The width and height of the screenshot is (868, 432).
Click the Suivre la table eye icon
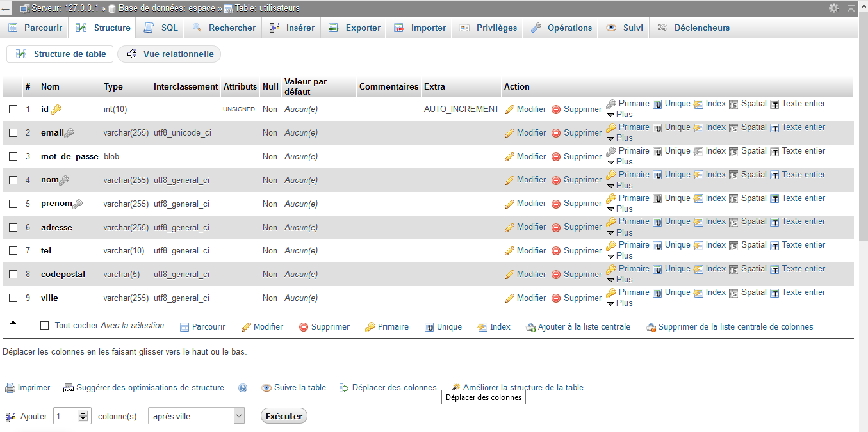pos(266,388)
